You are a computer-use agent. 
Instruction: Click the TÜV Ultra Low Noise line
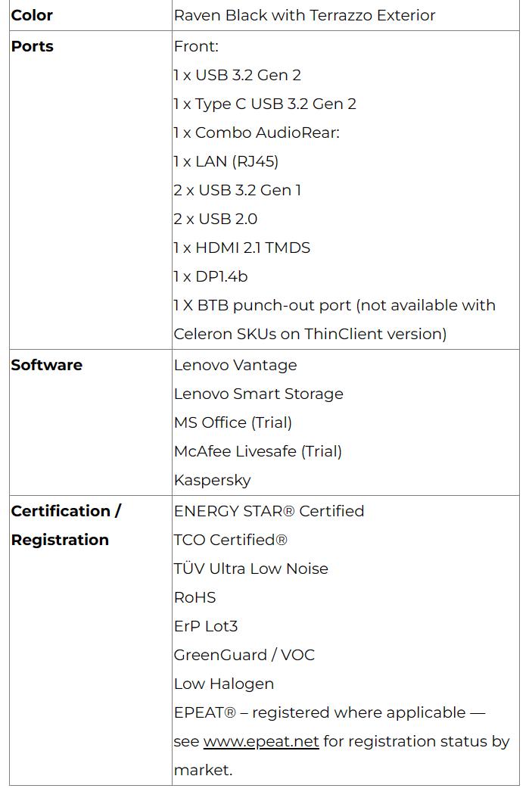(251, 569)
